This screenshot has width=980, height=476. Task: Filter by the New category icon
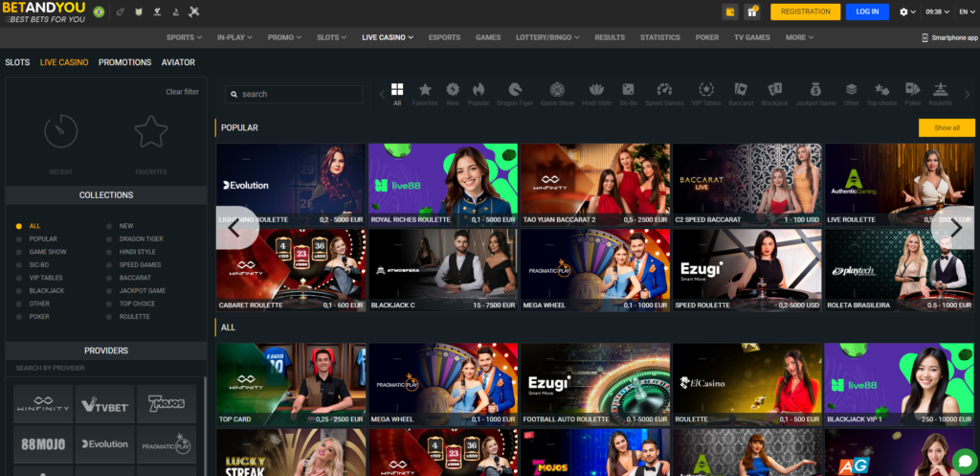point(453,89)
